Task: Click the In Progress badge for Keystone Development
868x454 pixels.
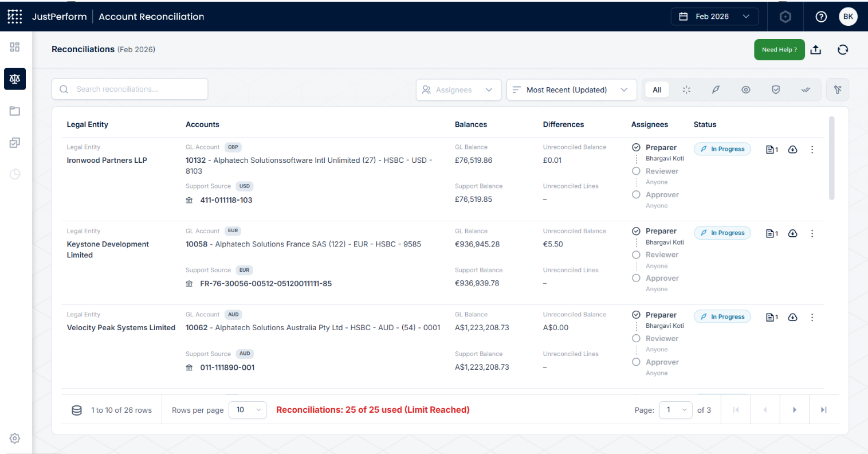Action: click(722, 233)
